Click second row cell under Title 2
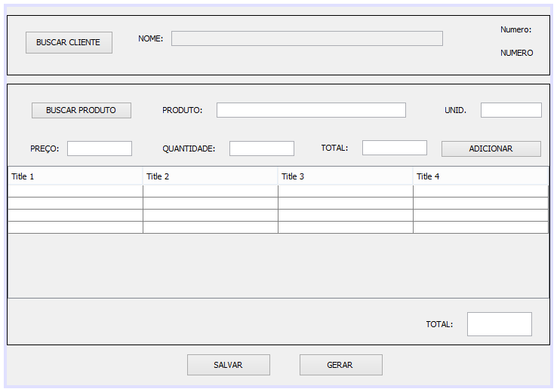560x392 pixels. [x=210, y=204]
